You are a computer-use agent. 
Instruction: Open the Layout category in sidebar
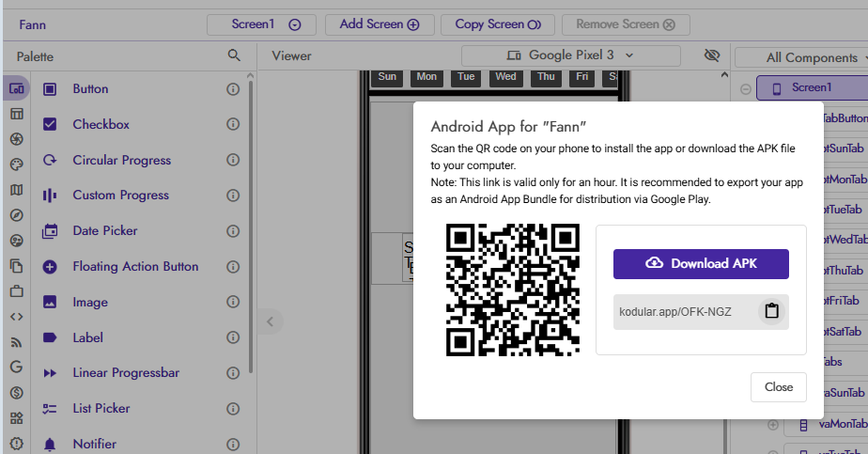click(16, 114)
